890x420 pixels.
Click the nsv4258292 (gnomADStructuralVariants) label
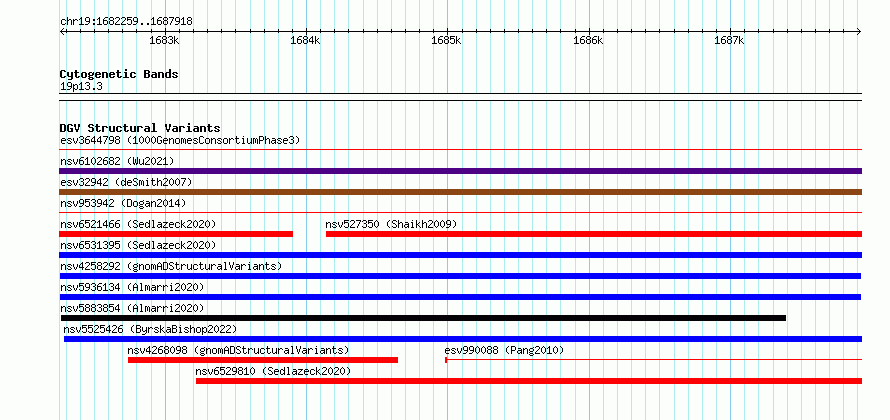(x=171, y=266)
